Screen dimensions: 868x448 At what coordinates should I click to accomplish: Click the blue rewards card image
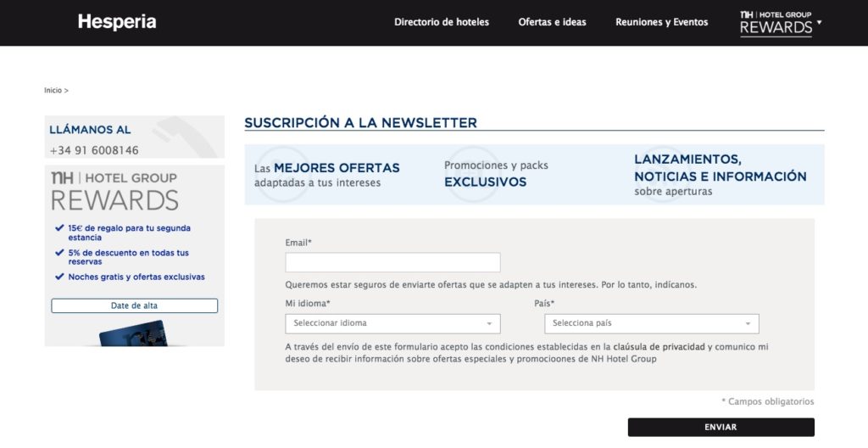tap(133, 333)
